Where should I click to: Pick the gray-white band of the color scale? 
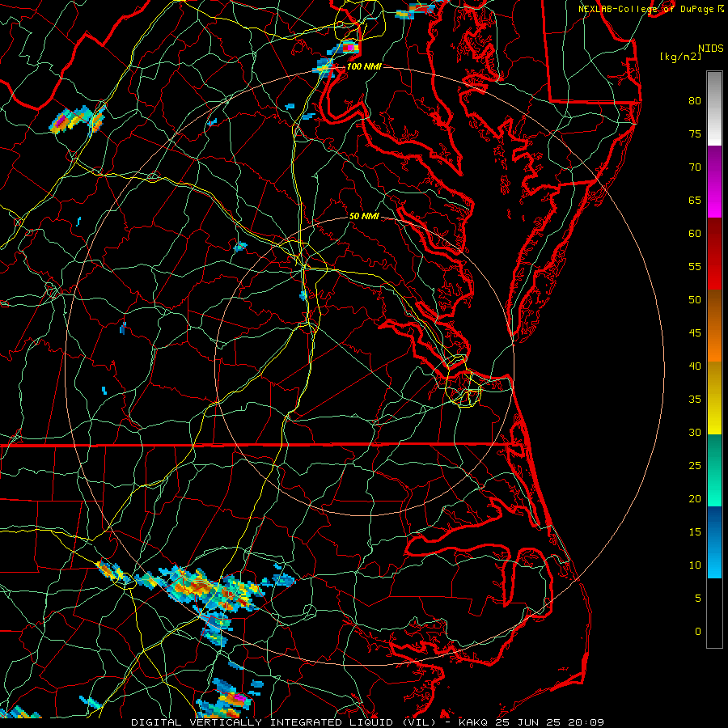(x=714, y=108)
